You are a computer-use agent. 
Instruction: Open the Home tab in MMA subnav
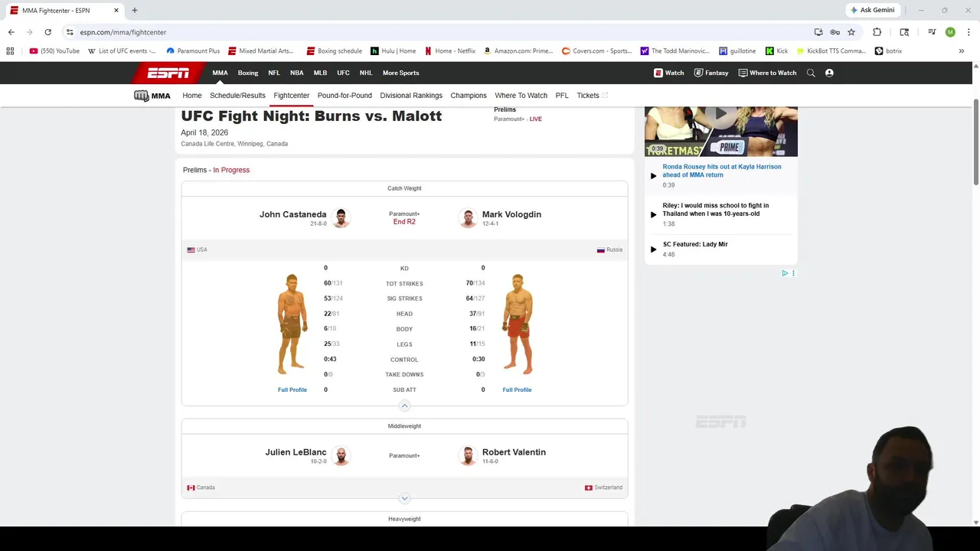pyautogui.click(x=192, y=96)
